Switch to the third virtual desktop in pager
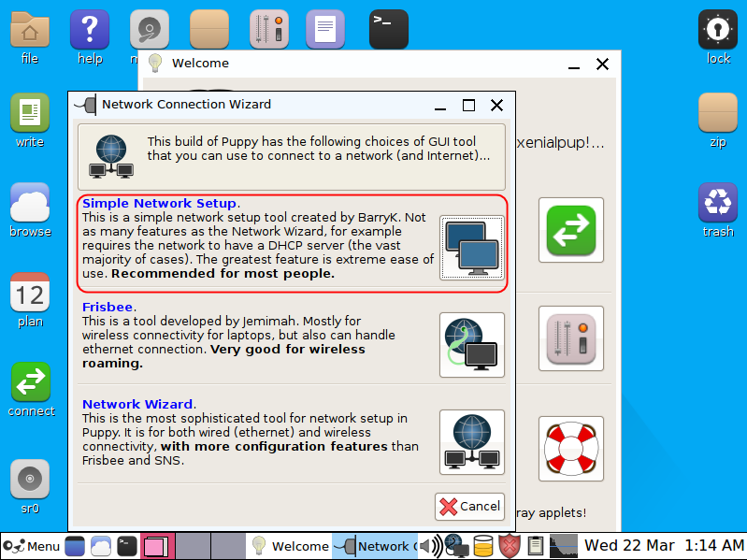Image resolution: width=747 pixels, height=560 pixels. (x=228, y=546)
